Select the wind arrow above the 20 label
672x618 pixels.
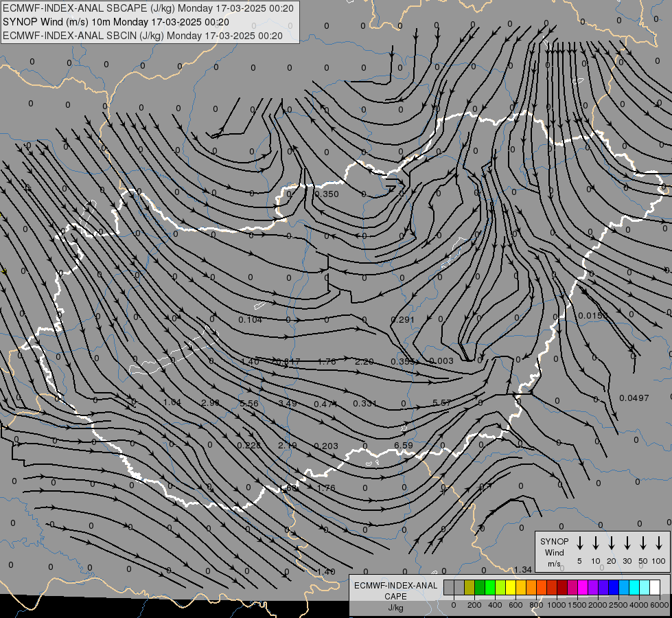coord(611,543)
